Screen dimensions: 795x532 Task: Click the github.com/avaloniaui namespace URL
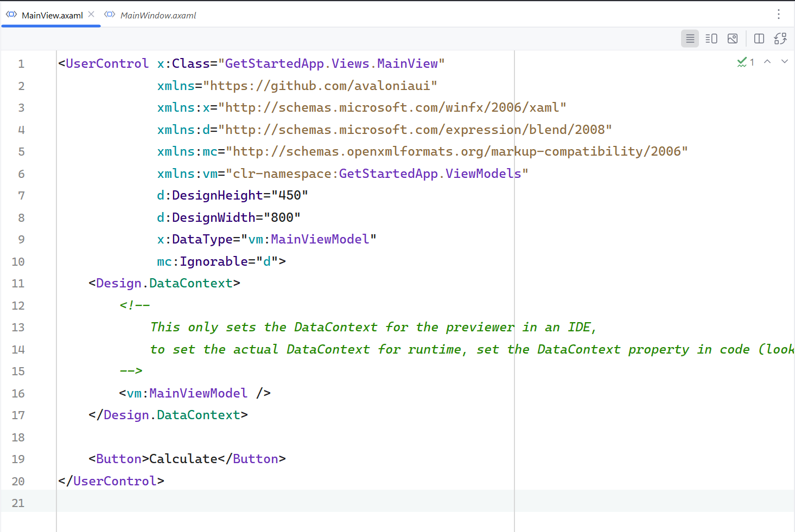(x=323, y=86)
